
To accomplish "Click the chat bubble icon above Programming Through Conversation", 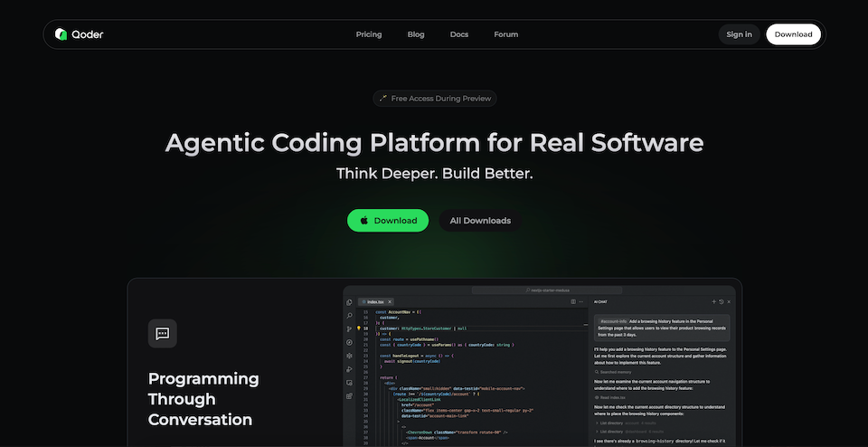I will click(x=162, y=334).
